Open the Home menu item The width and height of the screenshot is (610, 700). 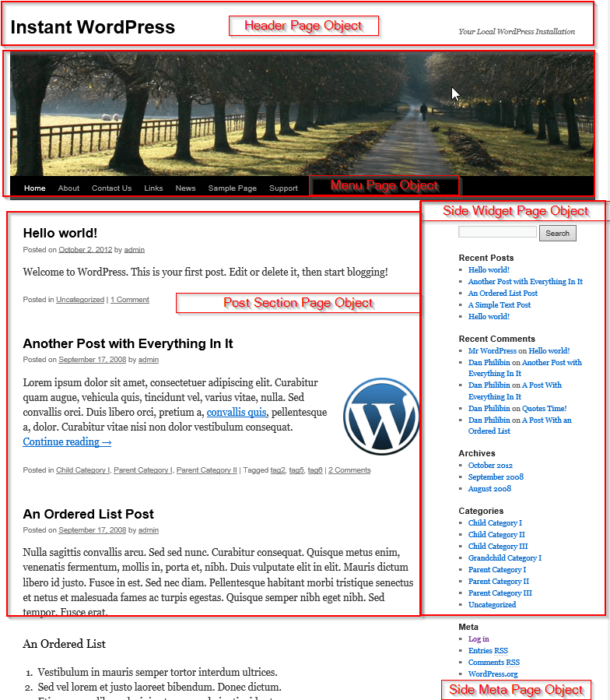(35, 188)
